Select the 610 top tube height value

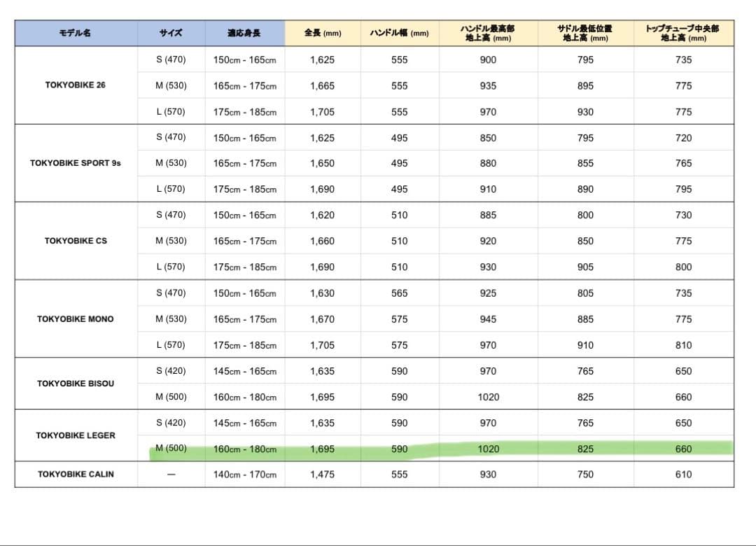pos(684,475)
